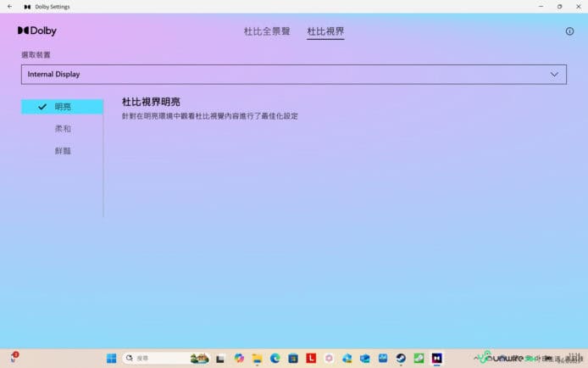Viewport: 588px width, 368px height.
Task: Minimize the Dolby Settings window
Action: pyautogui.click(x=541, y=7)
